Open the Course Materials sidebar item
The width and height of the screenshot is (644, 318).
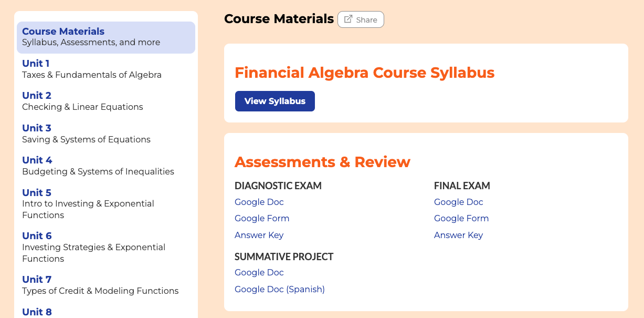(x=105, y=37)
